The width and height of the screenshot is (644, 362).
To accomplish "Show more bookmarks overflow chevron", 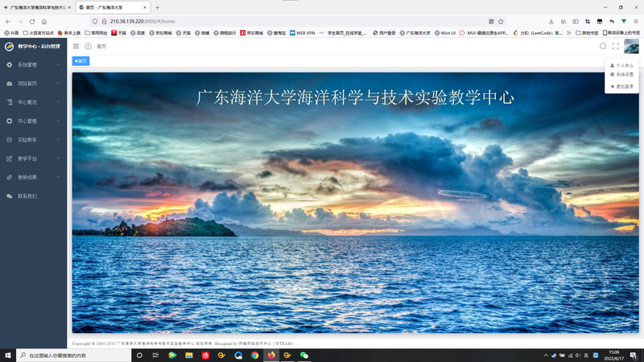I will pos(568,33).
